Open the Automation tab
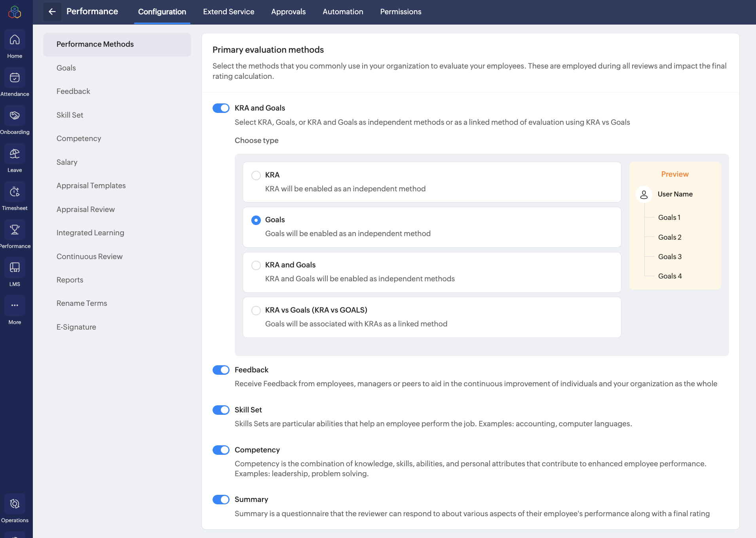 [343, 12]
